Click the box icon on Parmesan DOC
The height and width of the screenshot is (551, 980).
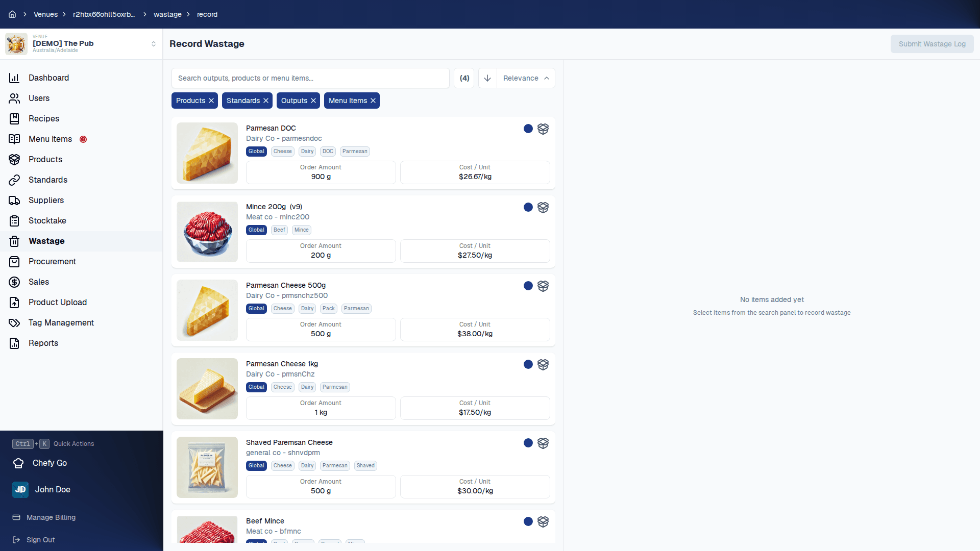click(543, 129)
